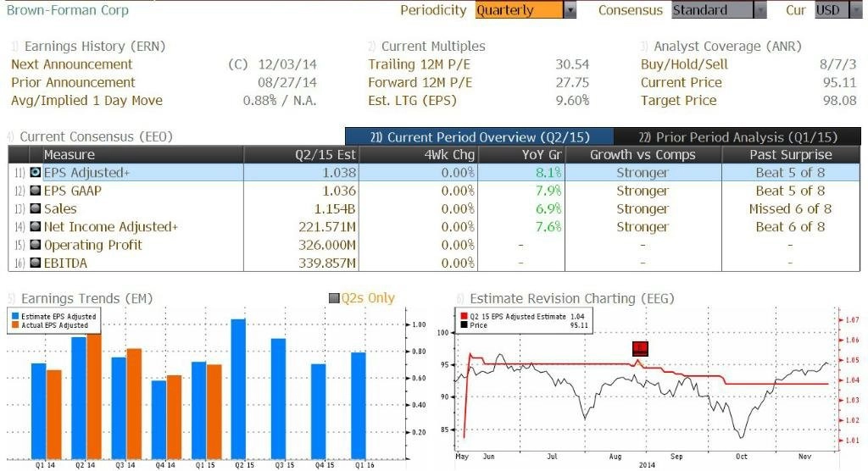Click the Missed 6 of 8 cell

(791, 208)
